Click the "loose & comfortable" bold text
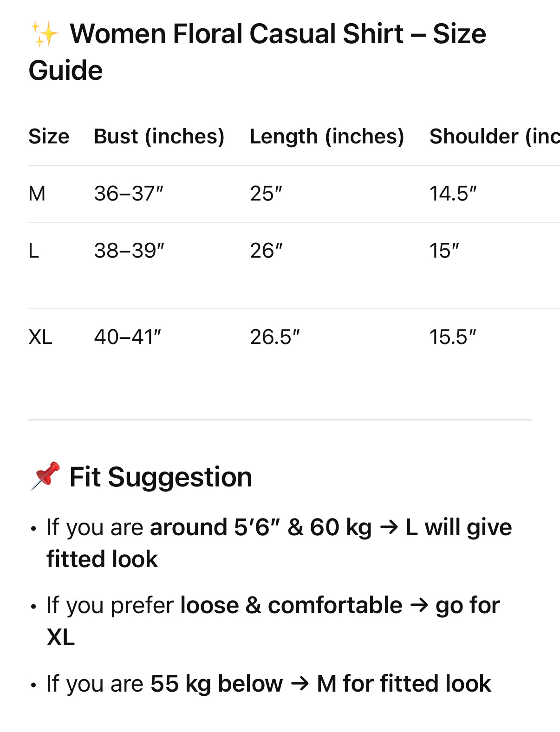Viewport: 560px width, 732px height. [291, 605]
